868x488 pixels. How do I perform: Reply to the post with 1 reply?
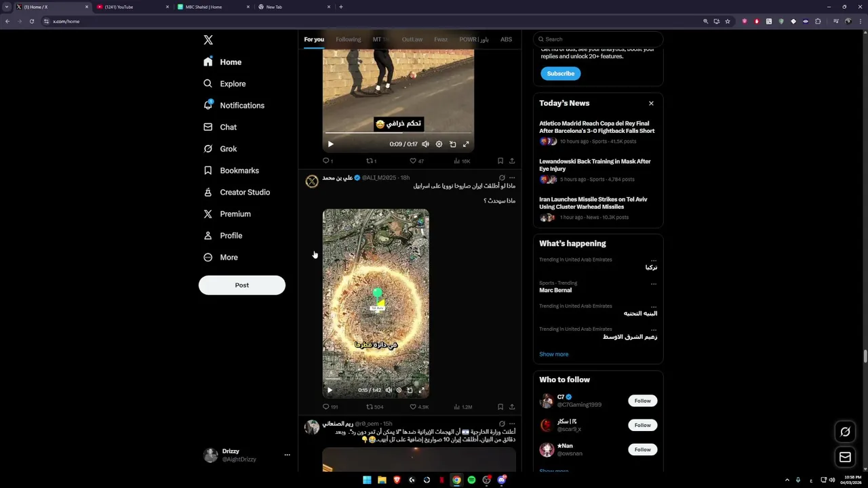click(328, 161)
